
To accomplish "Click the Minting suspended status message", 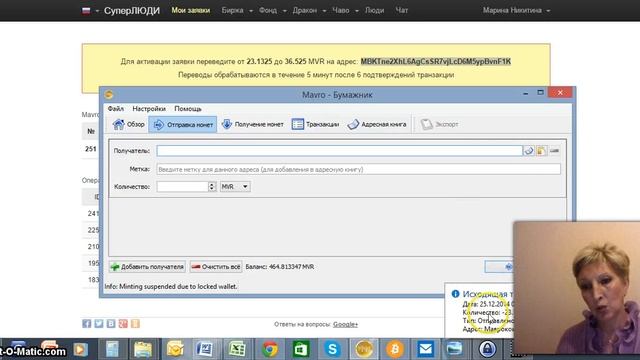I will coord(171,287).
